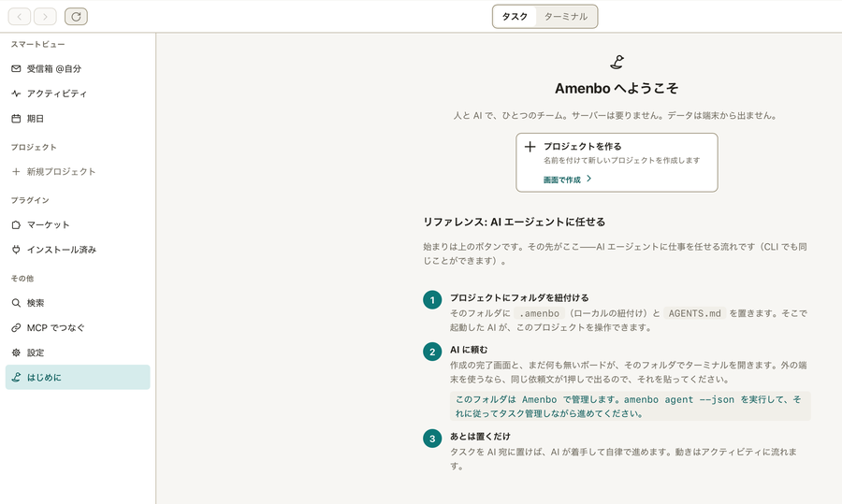This screenshot has height=504, width=842.
Task: Open 設定 from the sidebar
Action: coord(78,353)
